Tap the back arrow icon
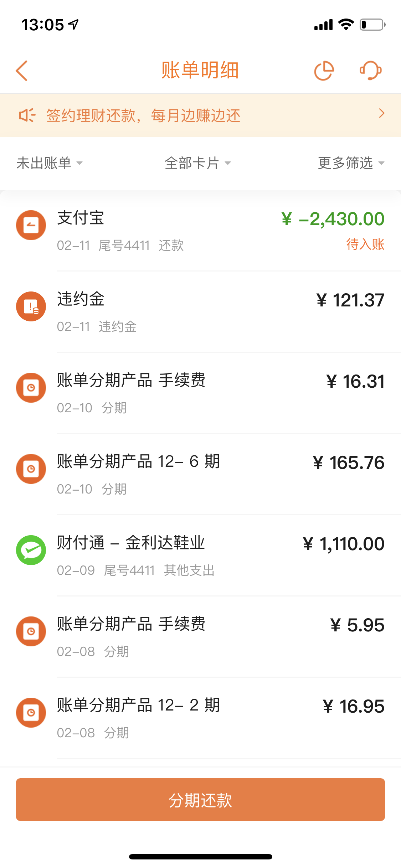401x868 pixels. point(22,71)
